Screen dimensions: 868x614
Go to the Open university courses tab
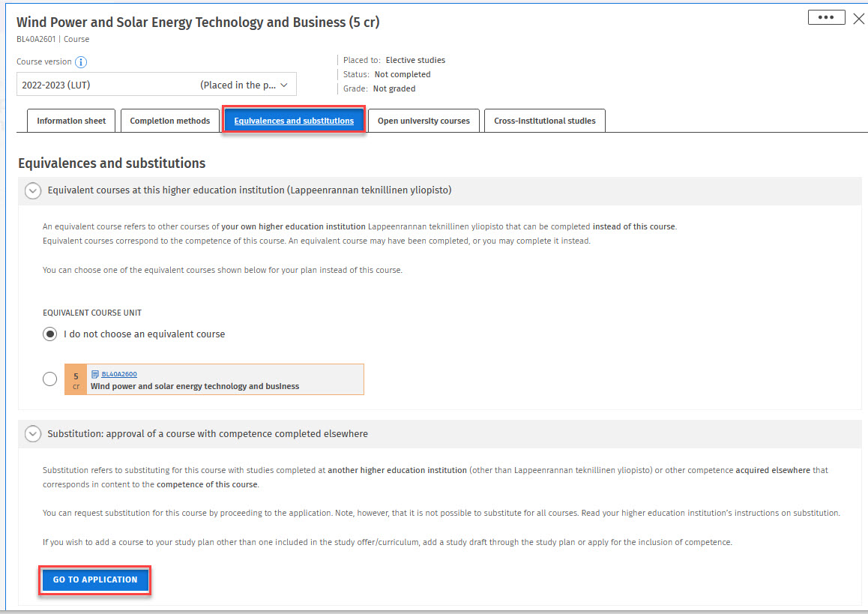(x=424, y=121)
